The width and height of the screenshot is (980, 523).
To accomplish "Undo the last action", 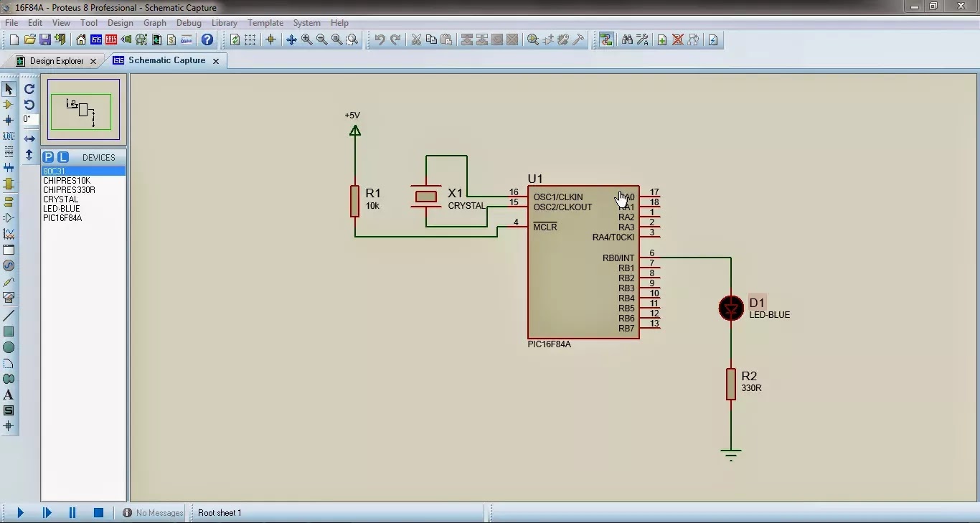I will [380, 39].
